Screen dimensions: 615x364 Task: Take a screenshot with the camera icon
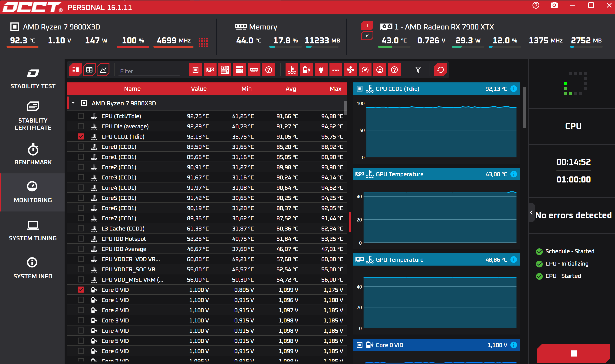pos(554,5)
